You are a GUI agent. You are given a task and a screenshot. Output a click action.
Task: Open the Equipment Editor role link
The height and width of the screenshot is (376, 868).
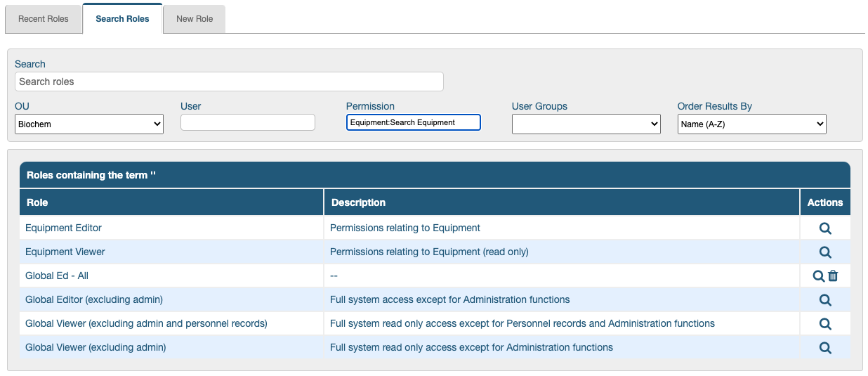point(64,228)
